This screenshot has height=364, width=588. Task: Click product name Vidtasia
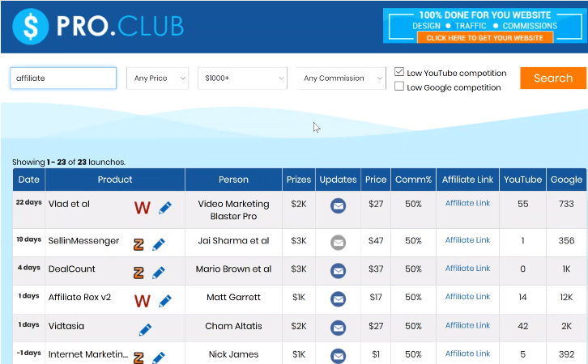tap(66, 326)
